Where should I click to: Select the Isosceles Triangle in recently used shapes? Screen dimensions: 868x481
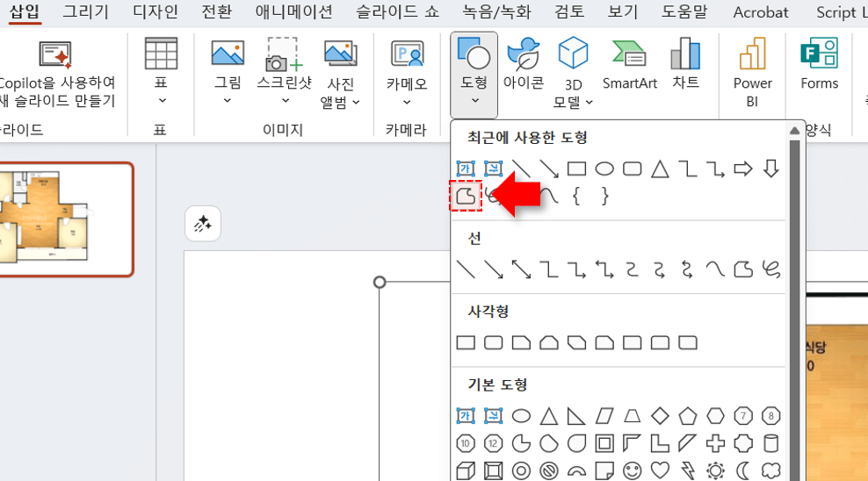[659, 168]
